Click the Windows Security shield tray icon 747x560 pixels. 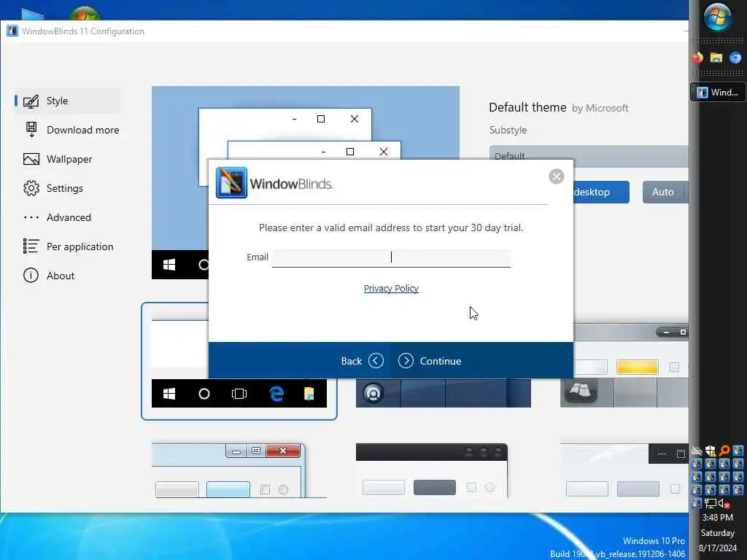[711, 451]
